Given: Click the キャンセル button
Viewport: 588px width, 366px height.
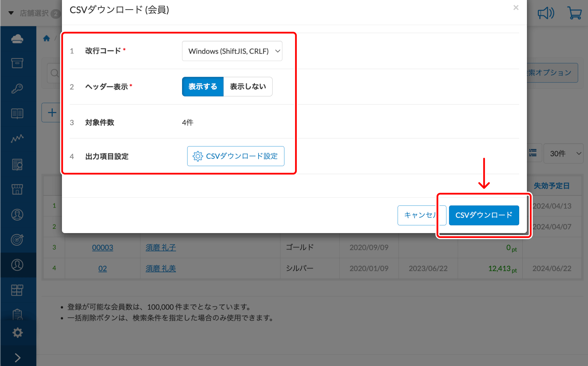Looking at the screenshot, I should click(x=419, y=215).
